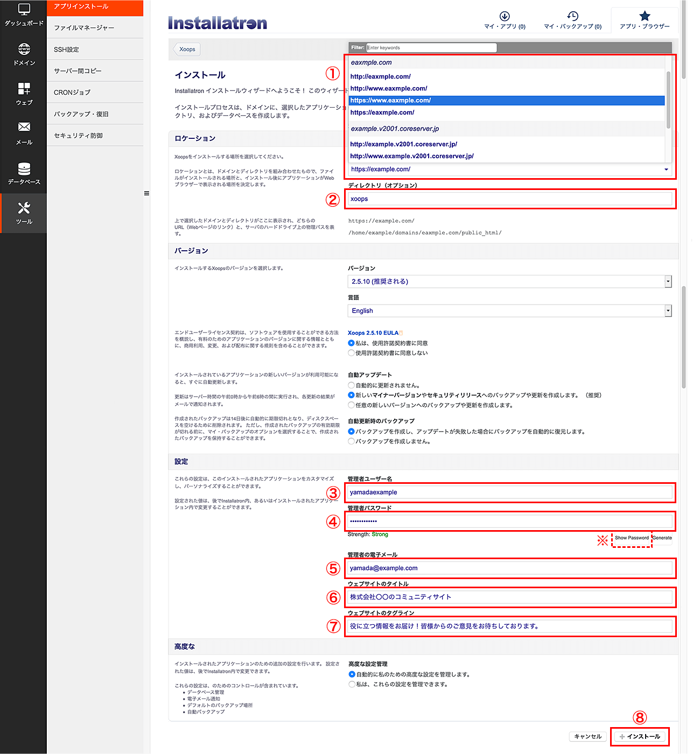Click the admin username field yamadaexample
Image resolution: width=700 pixels, height=754 pixels.
point(510,492)
